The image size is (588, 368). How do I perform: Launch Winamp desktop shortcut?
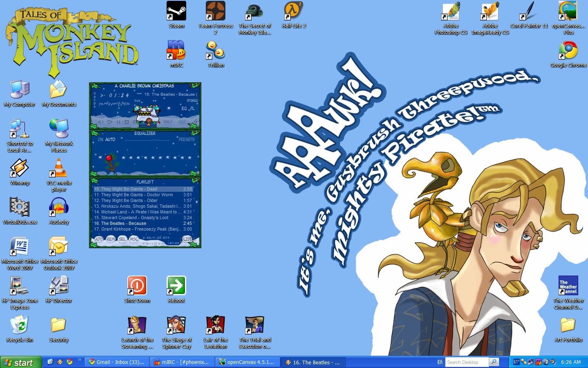(20, 172)
